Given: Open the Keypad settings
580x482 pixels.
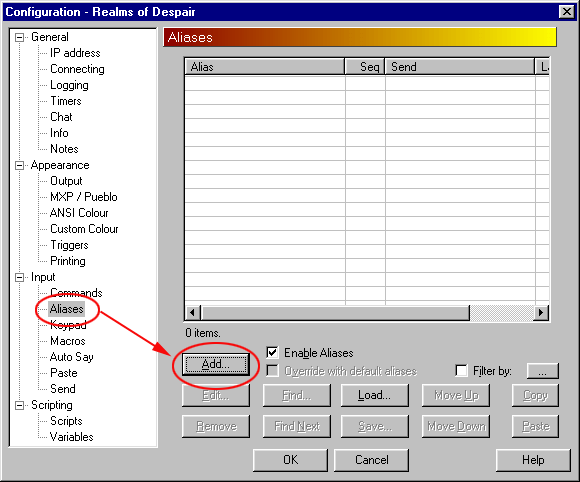Looking at the screenshot, I should coord(68,325).
